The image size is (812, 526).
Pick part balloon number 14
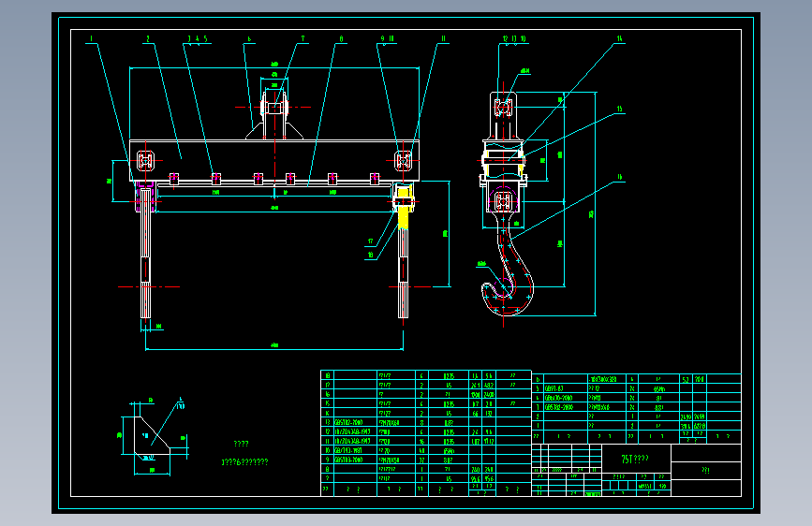point(619,38)
